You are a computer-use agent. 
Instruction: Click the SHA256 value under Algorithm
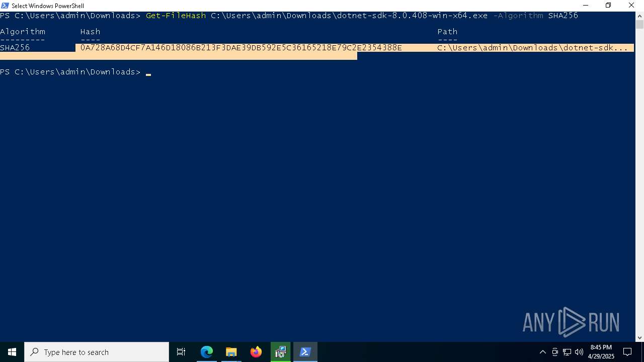coord(15,48)
